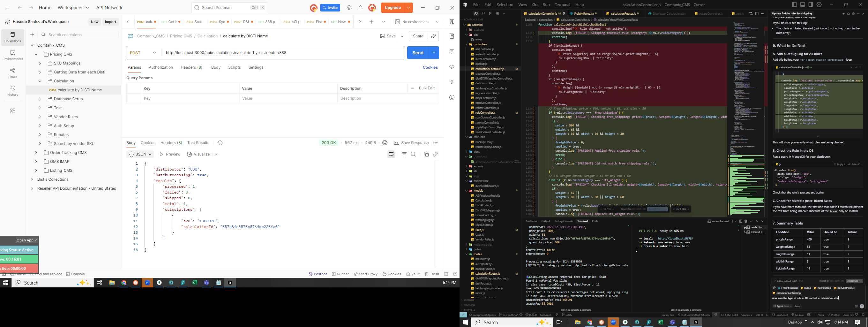Viewport: 868px width, 327px height.
Task: Switch to request Authorization tab
Action: tap(161, 67)
